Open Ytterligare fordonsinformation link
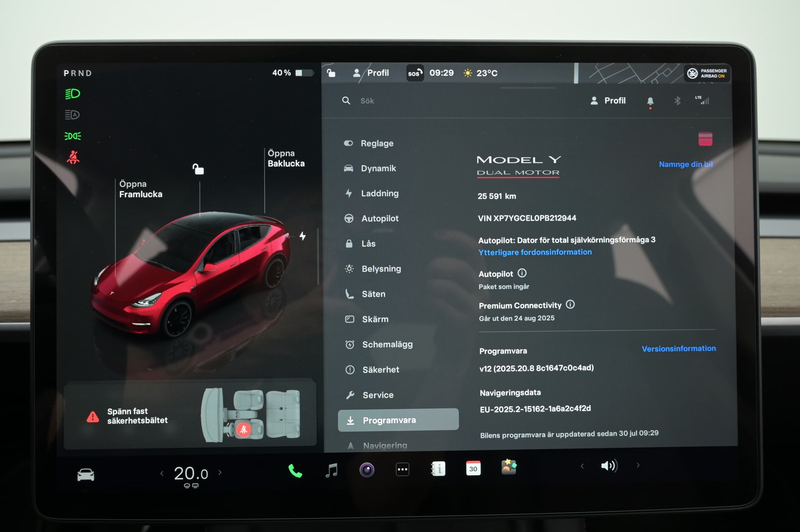The image size is (800, 532). [535, 252]
